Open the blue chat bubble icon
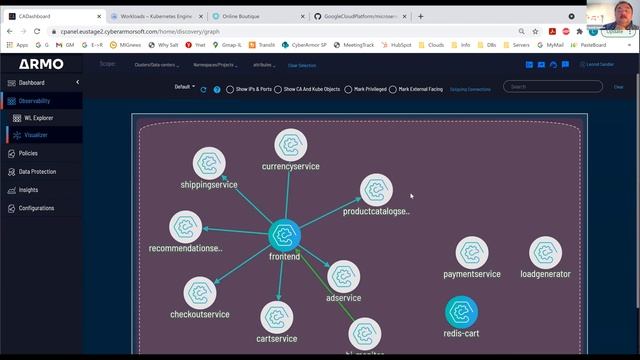This screenshot has width=640, height=360. click(x=565, y=64)
